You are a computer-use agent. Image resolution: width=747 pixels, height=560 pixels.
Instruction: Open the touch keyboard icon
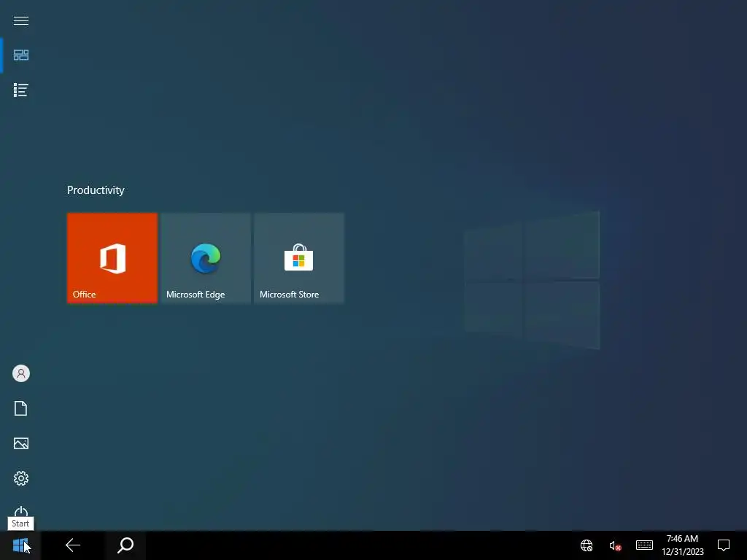pyautogui.click(x=644, y=545)
